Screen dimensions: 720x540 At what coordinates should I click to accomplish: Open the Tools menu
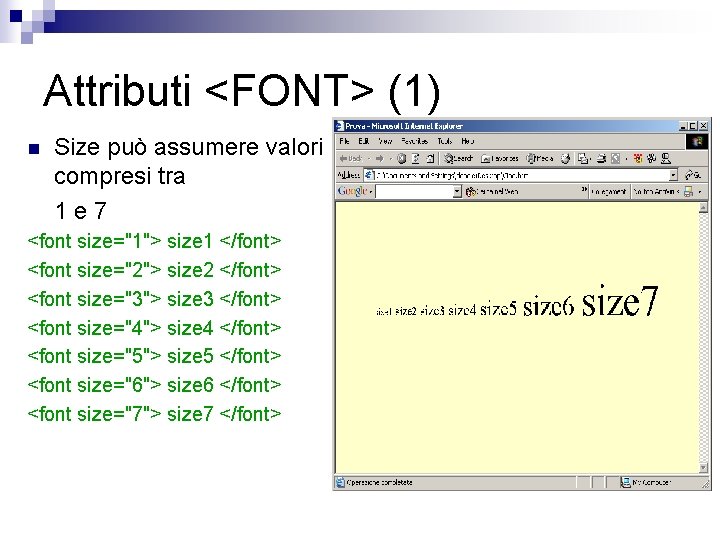(444, 141)
